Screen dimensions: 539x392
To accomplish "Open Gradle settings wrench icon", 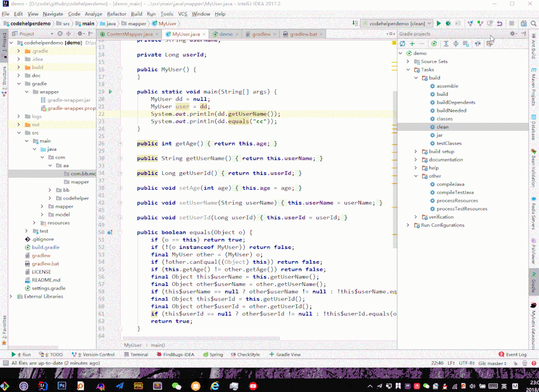I will coord(489,44).
